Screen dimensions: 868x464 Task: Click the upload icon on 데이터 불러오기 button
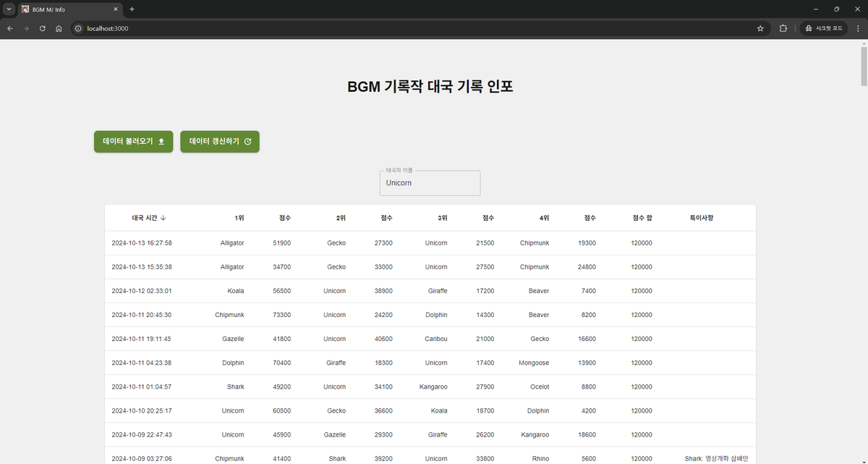click(x=161, y=141)
